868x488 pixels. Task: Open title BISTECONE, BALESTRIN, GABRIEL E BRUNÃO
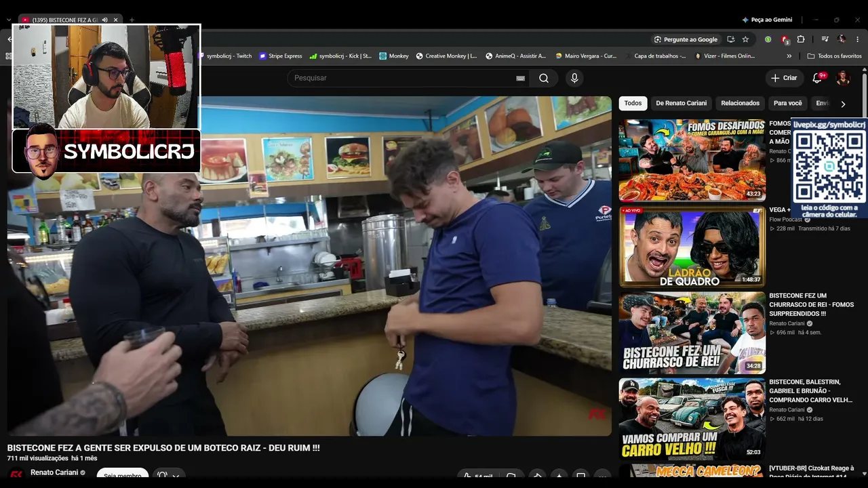tap(812, 391)
